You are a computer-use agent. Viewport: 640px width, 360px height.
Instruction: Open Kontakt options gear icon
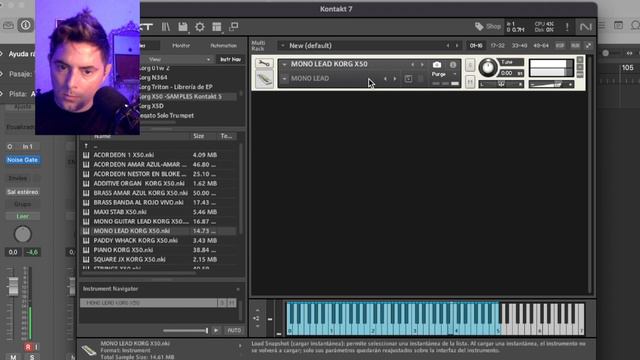[200, 27]
